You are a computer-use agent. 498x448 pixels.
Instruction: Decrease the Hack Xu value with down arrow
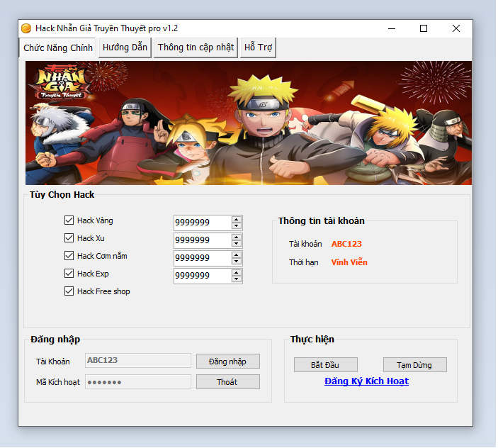(237, 244)
